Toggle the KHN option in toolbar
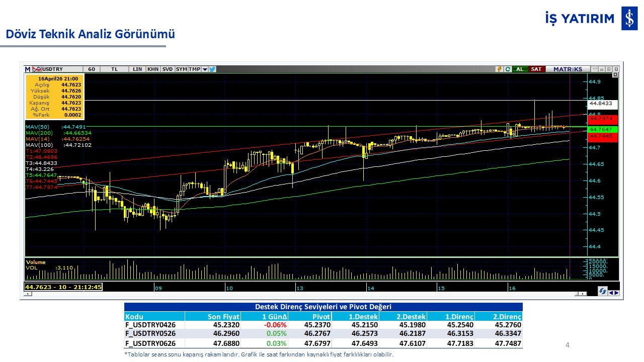644x362 pixels. [153, 69]
